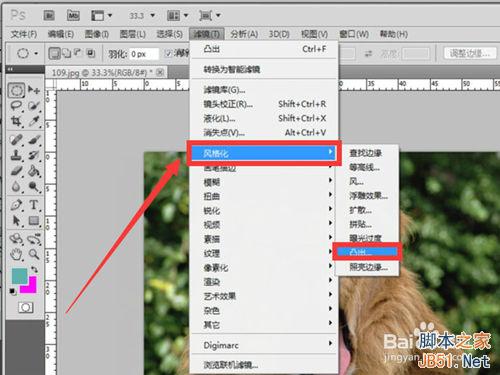Select the Zoom magnifier tool

pyautogui.click(x=34, y=255)
